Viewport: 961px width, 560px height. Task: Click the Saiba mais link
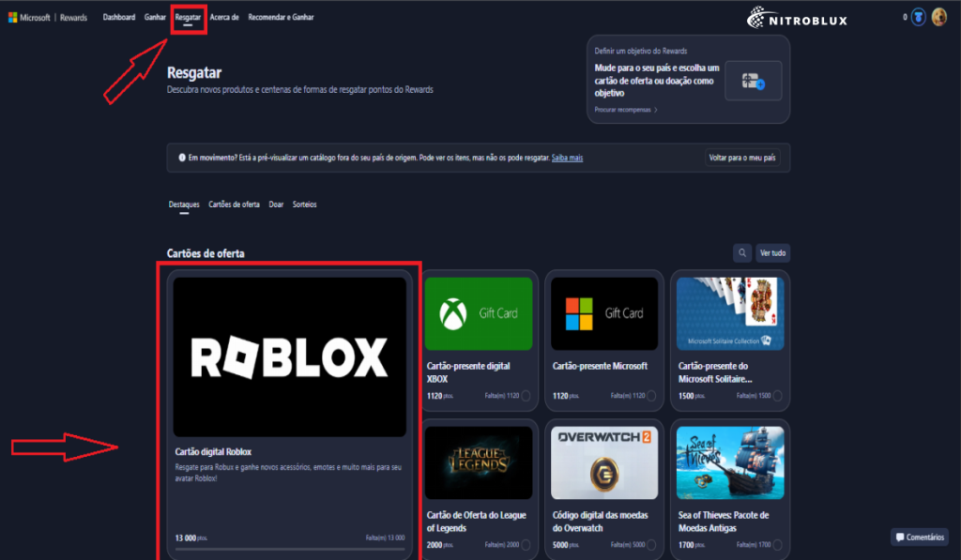pyautogui.click(x=567, y=158)
